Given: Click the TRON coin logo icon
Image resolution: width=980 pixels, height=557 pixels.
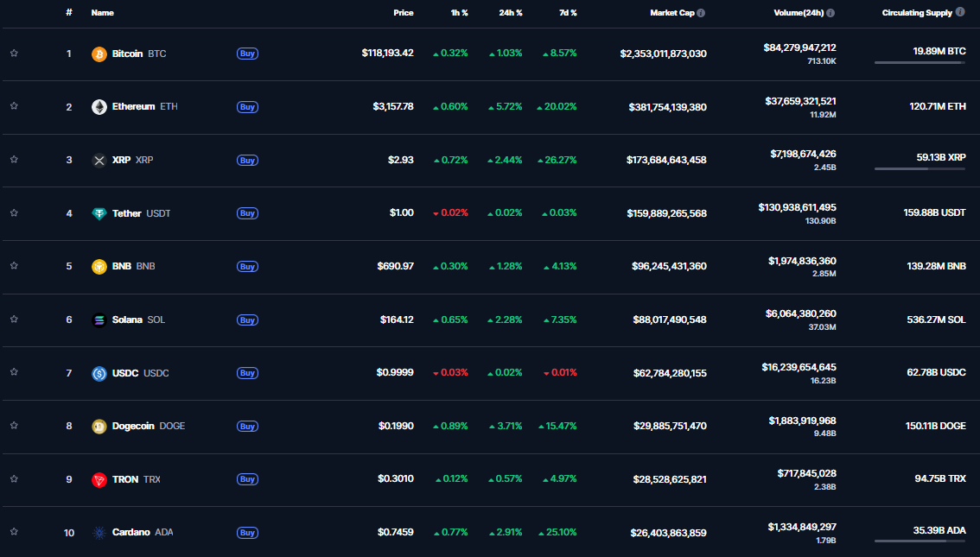Looking at the screenshot, I should click(x=99, y=479).
